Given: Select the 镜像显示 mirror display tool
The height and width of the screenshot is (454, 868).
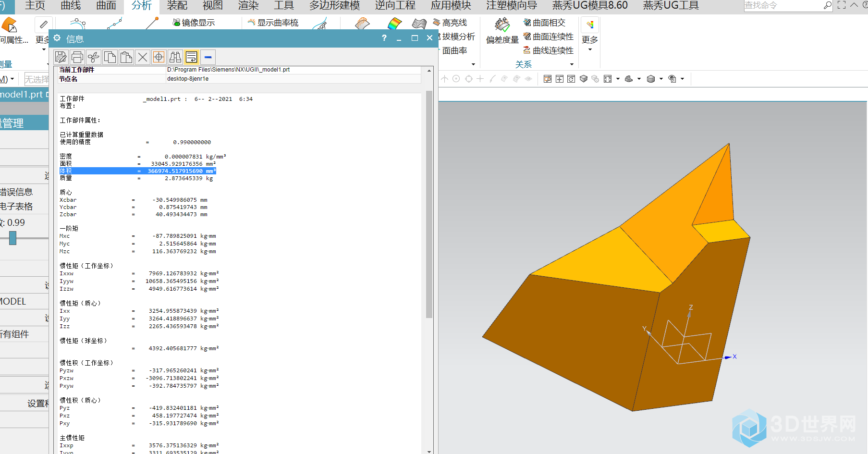Looking at the screenshot, I should point(194,23).
